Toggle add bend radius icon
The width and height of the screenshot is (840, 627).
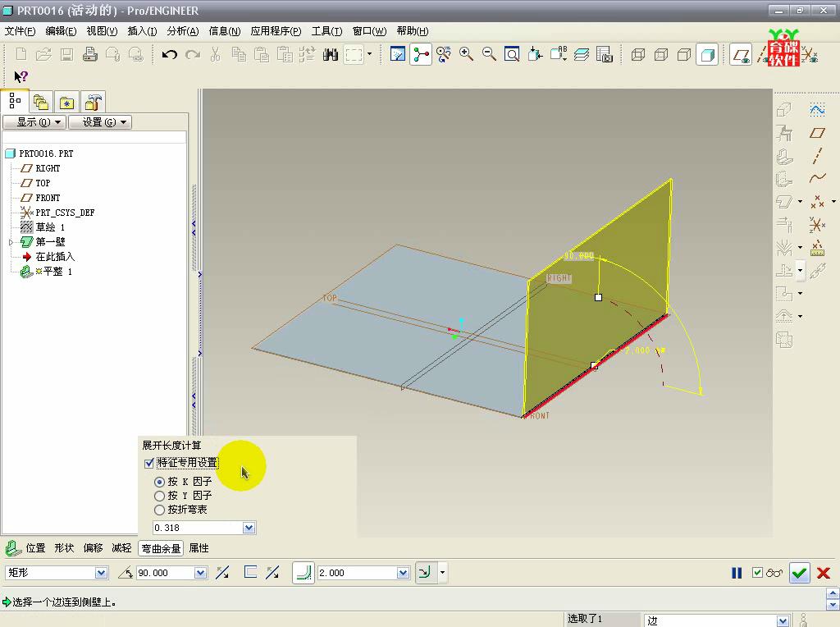click(x=304, y=573)
